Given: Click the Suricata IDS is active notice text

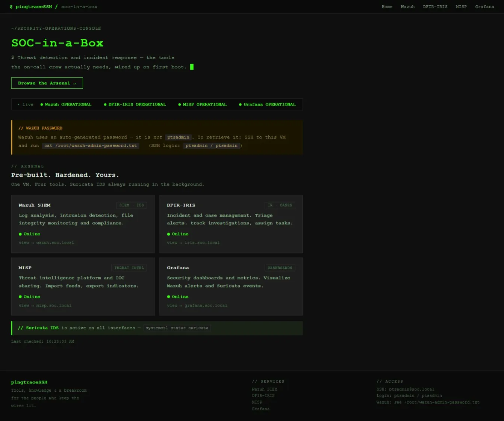Looking at the screenshot, I should pos(79,328).
